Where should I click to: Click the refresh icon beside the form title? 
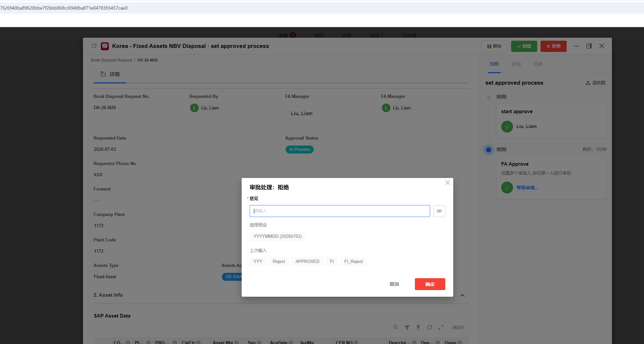(x=94, y=46)
